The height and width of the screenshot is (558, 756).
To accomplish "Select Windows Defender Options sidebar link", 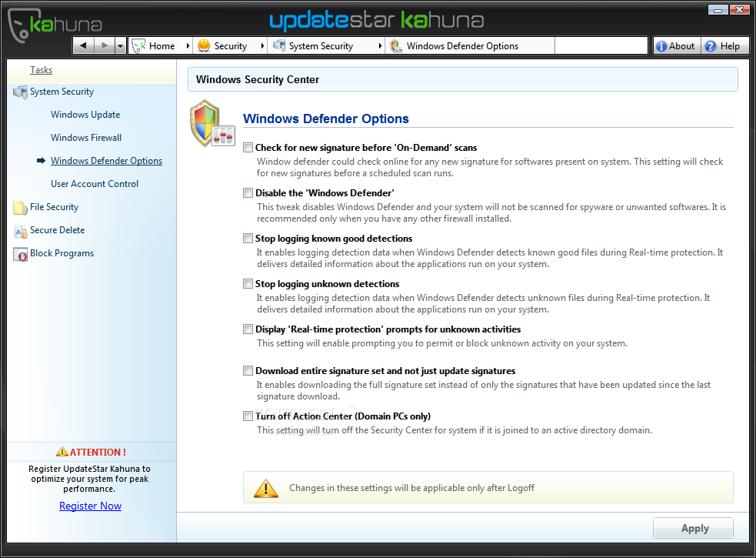I will [107, 161].
